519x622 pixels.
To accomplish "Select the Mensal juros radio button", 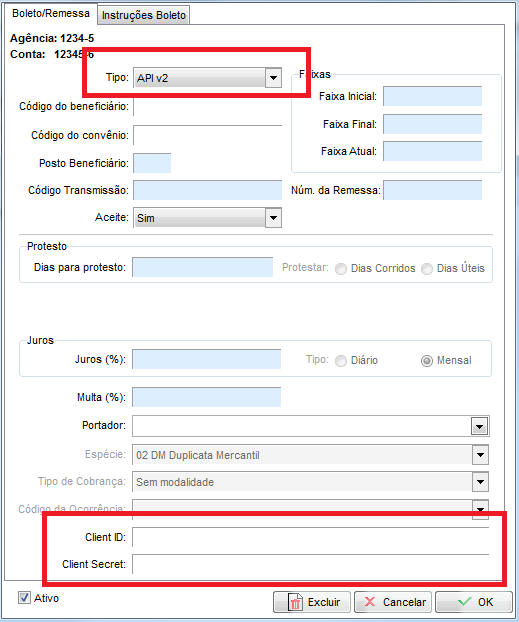I will coord(427,361).
